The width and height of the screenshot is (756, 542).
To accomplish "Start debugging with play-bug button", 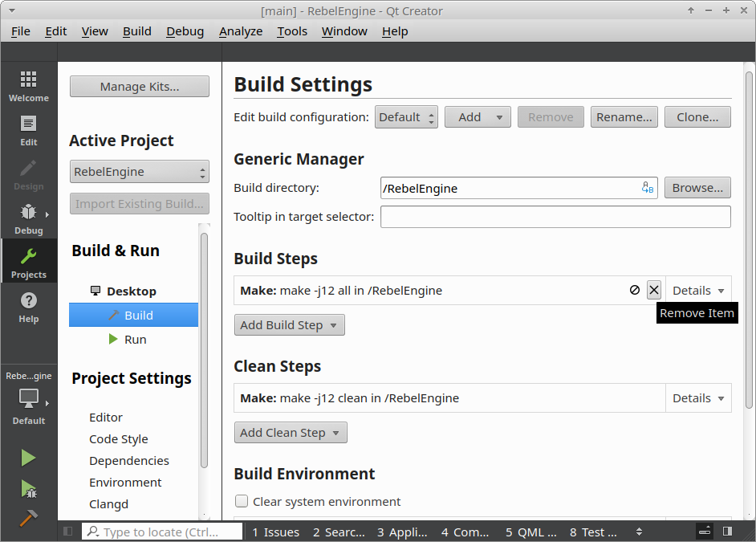I will pyautogui.click(x=28, y=489).
